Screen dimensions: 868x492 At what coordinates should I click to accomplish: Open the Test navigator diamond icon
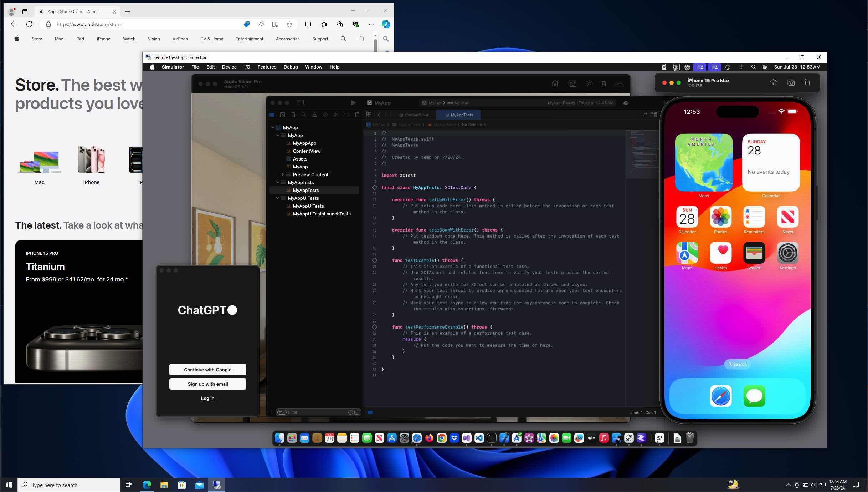coord(325,115)
